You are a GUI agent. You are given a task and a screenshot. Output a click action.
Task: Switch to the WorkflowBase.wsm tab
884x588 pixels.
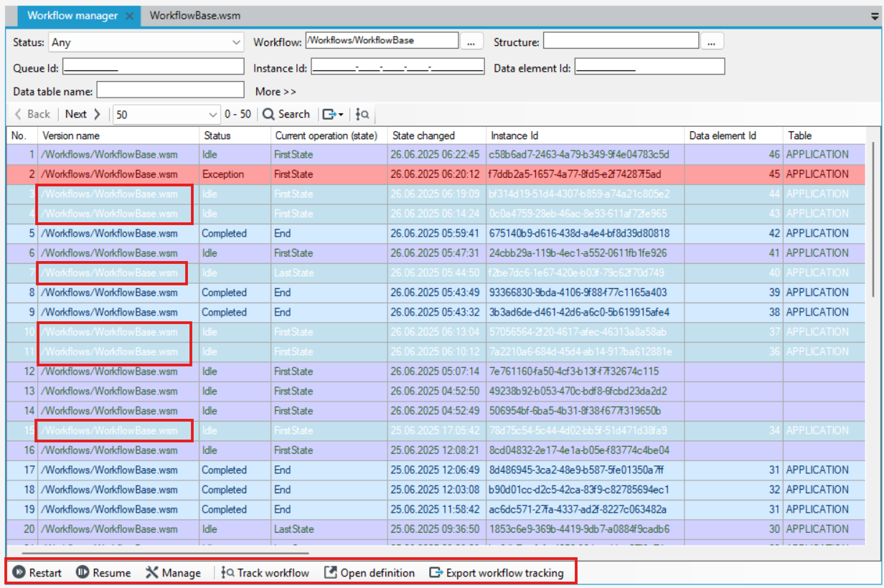(x=195, y=16)
